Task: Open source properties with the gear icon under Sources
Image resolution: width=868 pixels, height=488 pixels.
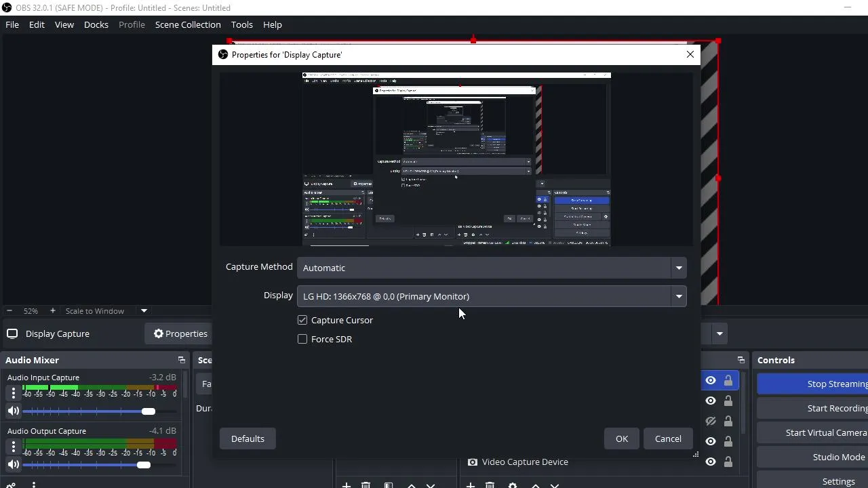Action: pos(512,485)
